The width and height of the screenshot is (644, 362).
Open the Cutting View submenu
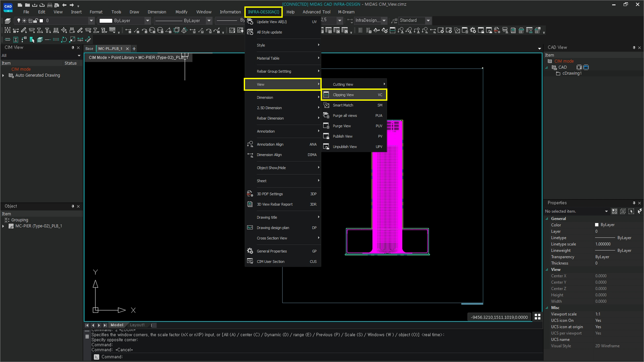point(354,84)
